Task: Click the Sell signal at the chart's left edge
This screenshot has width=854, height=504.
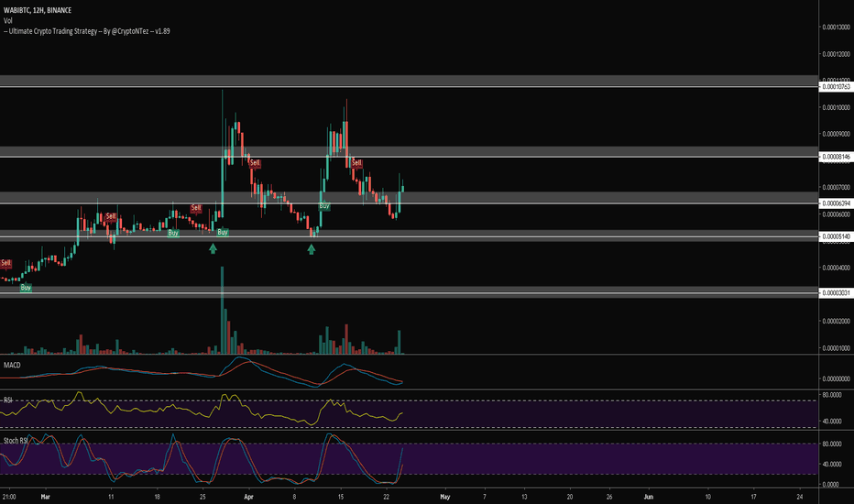Action: pos(5,263)
